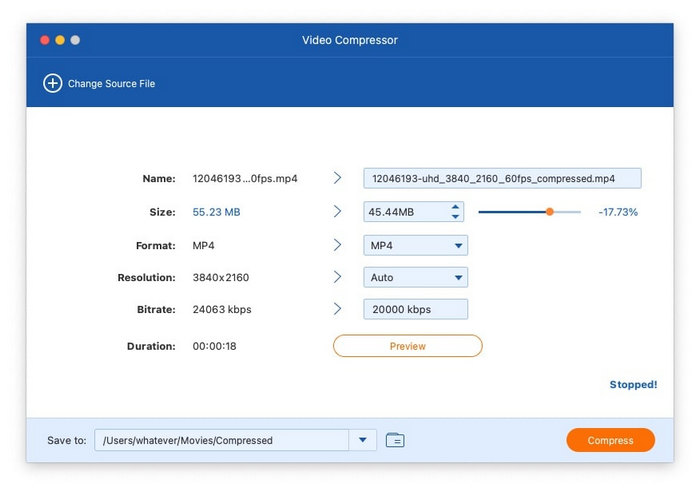700x492 pixels.
Task: Click the Save to path text field
Action: [x=220, y=440]
